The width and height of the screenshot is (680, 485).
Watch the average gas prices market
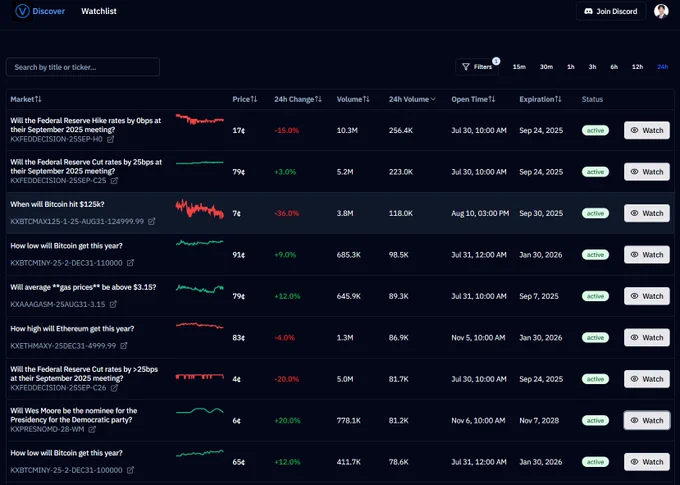pyautogui.click(x=647, y=296)
